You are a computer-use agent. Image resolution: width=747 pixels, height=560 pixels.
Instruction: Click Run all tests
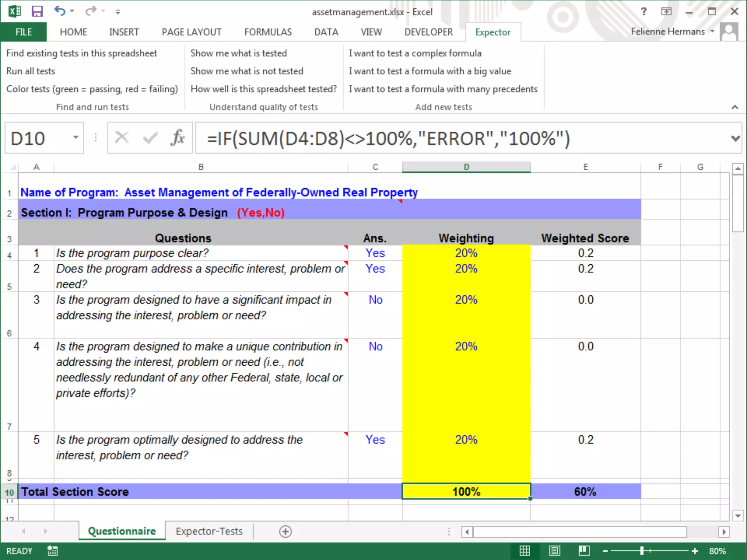[31, 71]
